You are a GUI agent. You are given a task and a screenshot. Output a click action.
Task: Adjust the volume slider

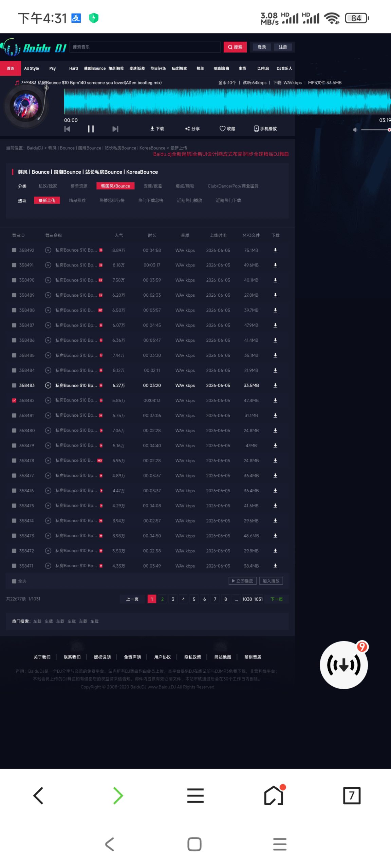click(x=375, y=130)
